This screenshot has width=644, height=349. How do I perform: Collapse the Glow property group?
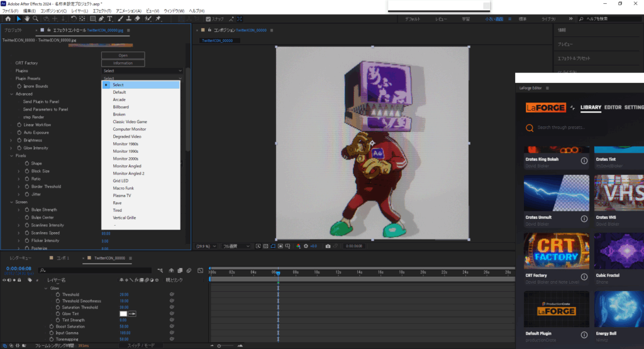pyautogui.click(x=46, y=288)
